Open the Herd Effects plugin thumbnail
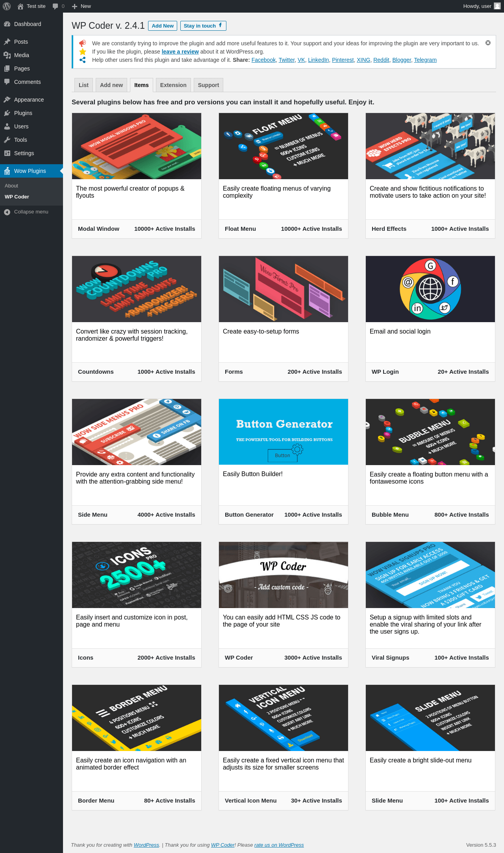The width and height of the screenshot is (504, 853). click(x=430, y=146)
